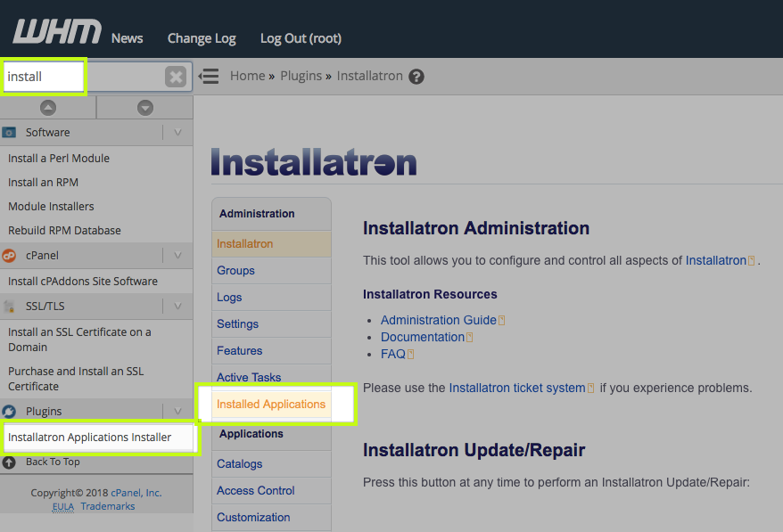Image resolution: width=783 pixels, height=532 pixels.
Task: Click Installatron in breadcrumb
Action: (369, 76)
